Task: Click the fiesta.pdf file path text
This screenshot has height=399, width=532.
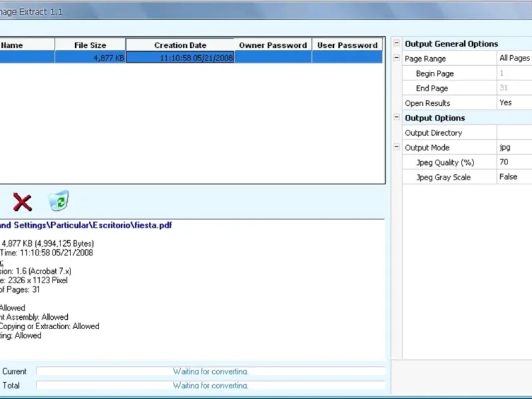Action: (86, 225)
